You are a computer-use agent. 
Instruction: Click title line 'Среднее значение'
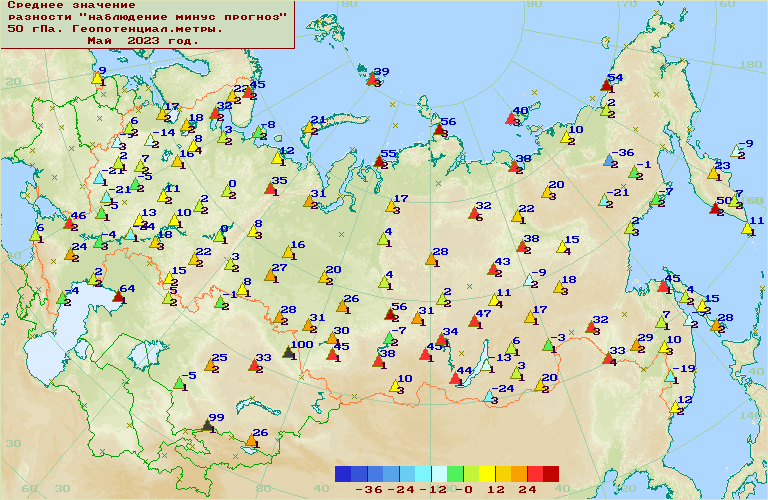point(72,5)
